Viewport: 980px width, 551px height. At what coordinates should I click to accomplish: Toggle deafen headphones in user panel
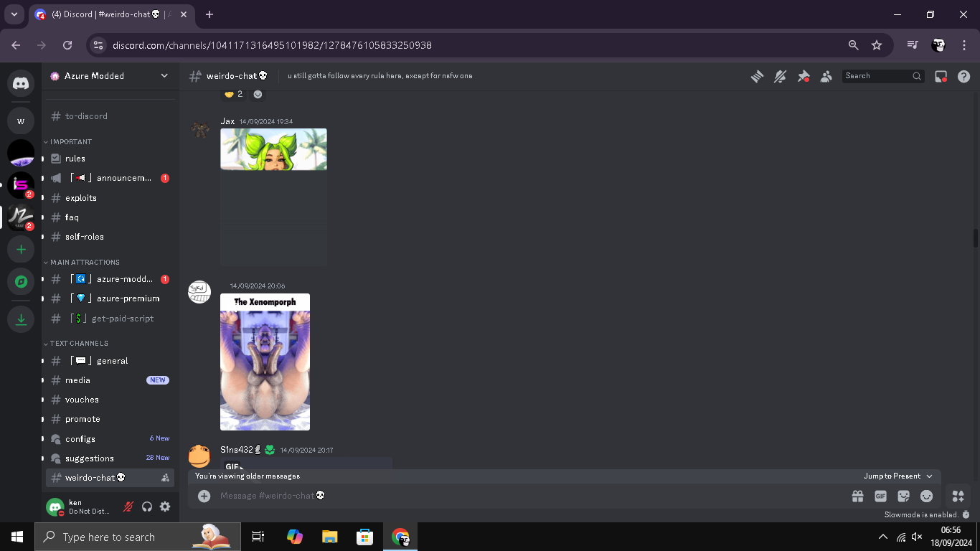(x=147, y=507)
